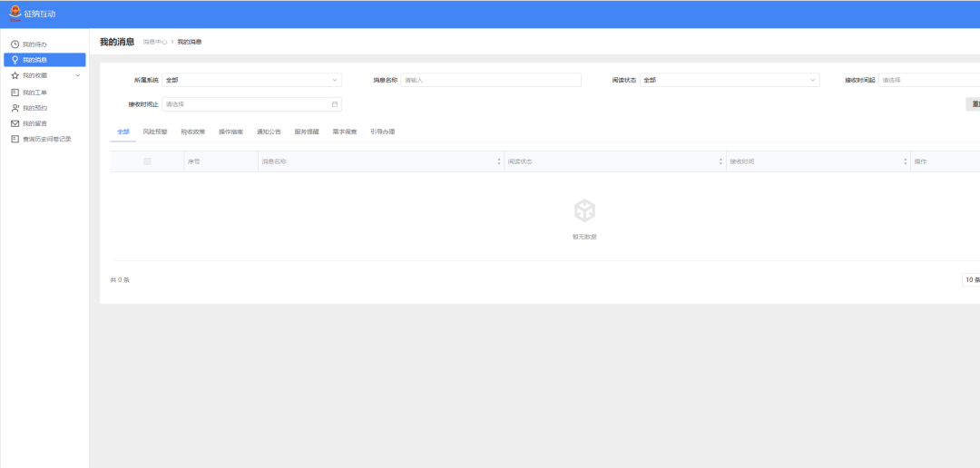Switch to the 引导办理 tab
Screen dimensions: 980x468
pos(383,132)
